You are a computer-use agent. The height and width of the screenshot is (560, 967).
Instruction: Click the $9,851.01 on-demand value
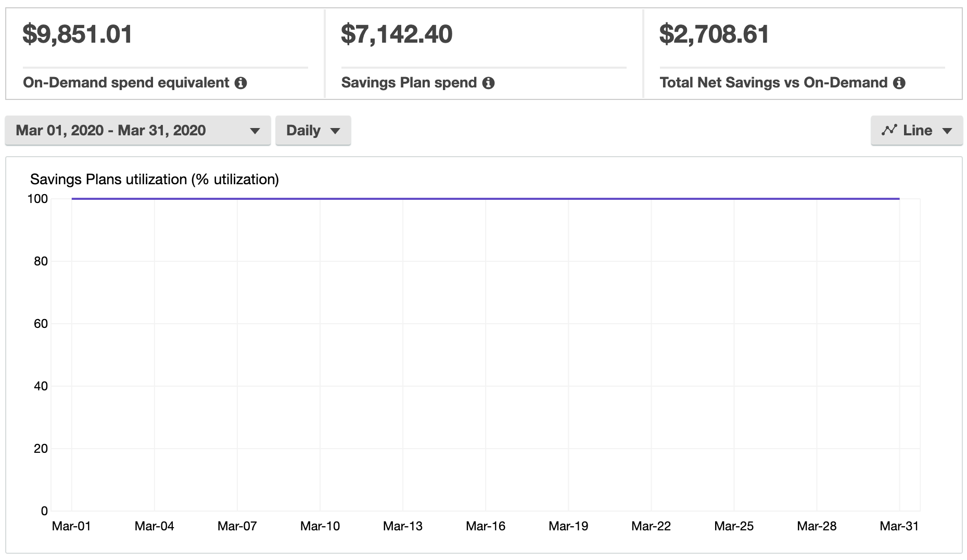coord(78,34)
